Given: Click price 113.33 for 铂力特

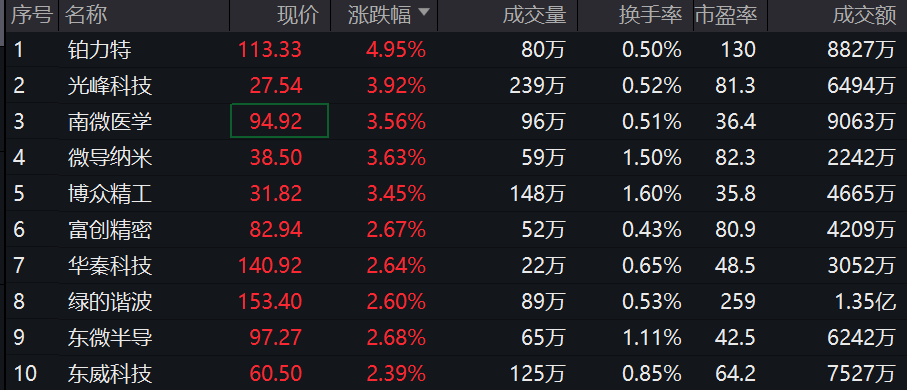Looking at the screenshot, I should pyautogui.click(x=270, y=50).
